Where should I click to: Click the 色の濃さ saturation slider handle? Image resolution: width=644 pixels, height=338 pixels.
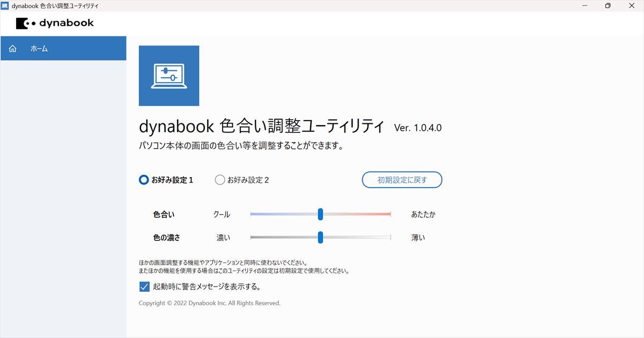(320, 237)
